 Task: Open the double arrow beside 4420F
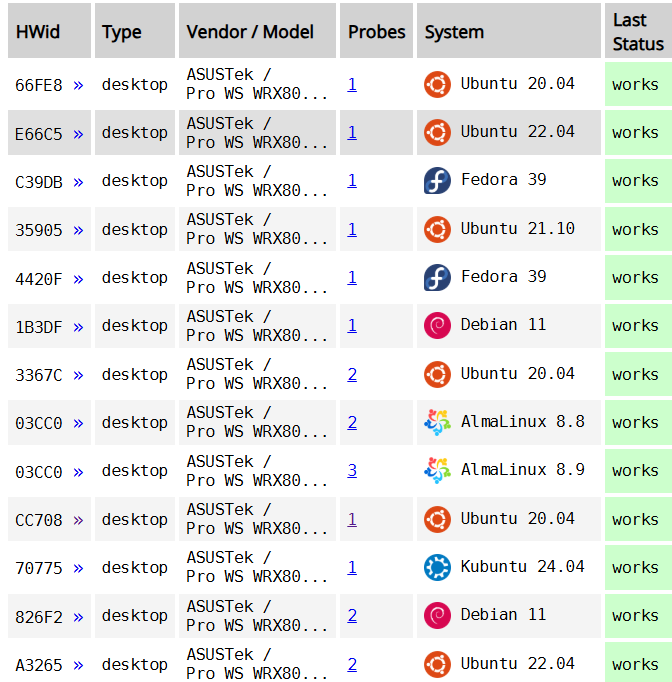pos(78,279)
